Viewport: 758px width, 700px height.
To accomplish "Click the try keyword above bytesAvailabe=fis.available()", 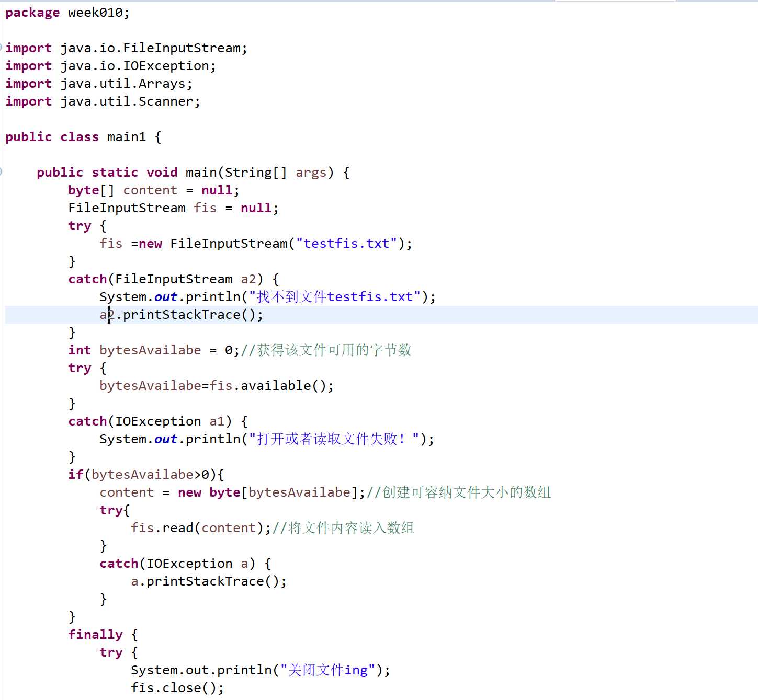I will click(x=80, y=368).
